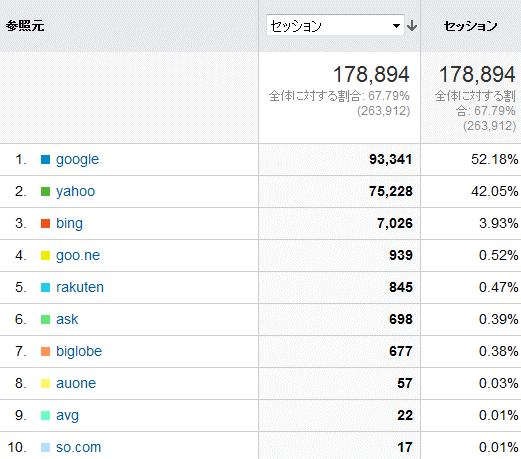Click the 0.38% share for biglobe
Viewport: 521px width, 459px height.
coord(499,351)
